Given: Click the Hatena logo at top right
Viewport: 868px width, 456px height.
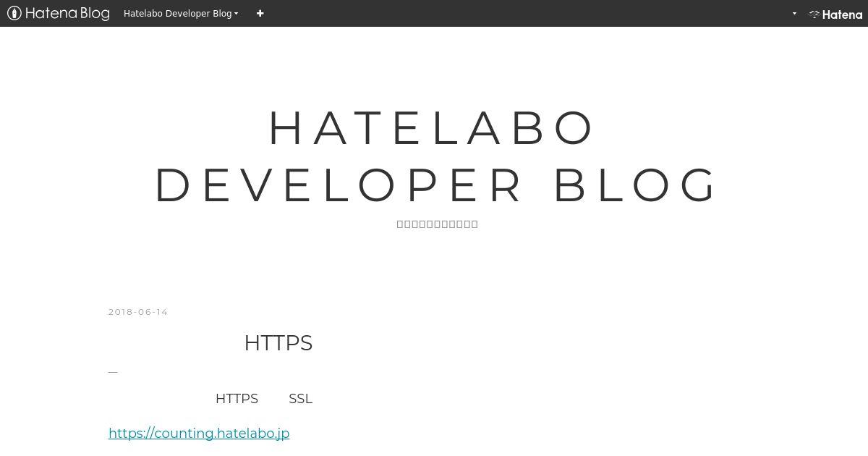Looking at the screenshot, I should pos(835,14).
